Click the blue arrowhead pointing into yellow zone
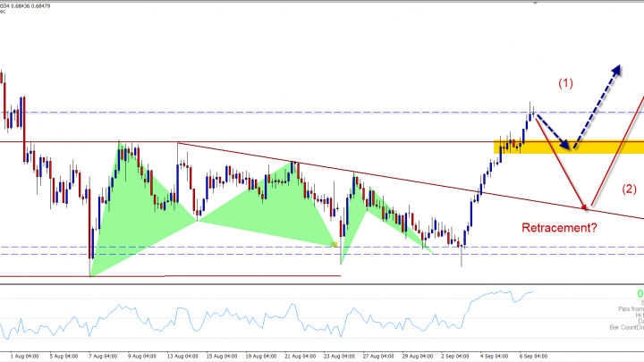Viewport: 644px width, 362px height. (x=566, y=144)
